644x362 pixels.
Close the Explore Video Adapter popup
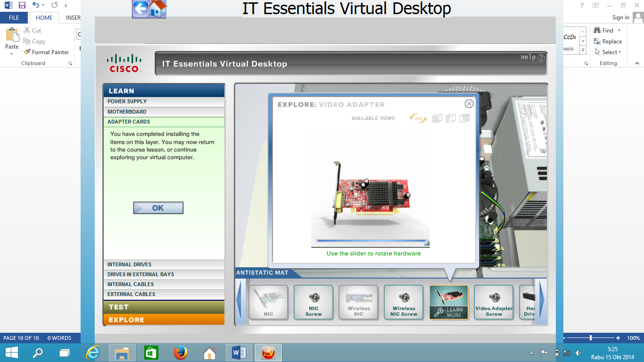point(469,104)
